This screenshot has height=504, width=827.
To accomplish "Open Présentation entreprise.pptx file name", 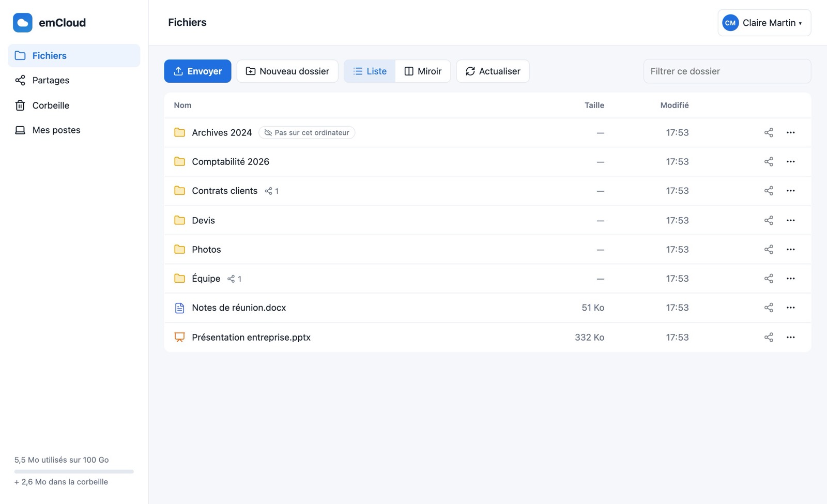I will (251, 337).
